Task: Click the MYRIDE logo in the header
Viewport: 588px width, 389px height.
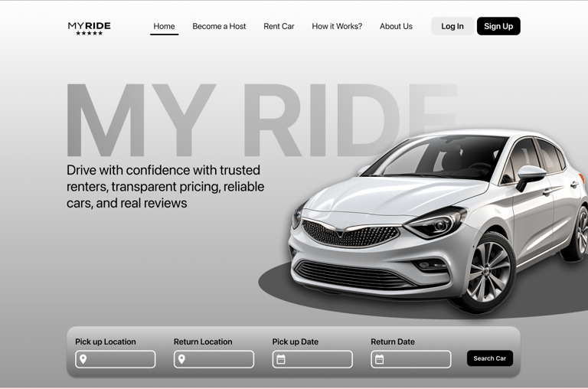Action: [x=90, y=28]
